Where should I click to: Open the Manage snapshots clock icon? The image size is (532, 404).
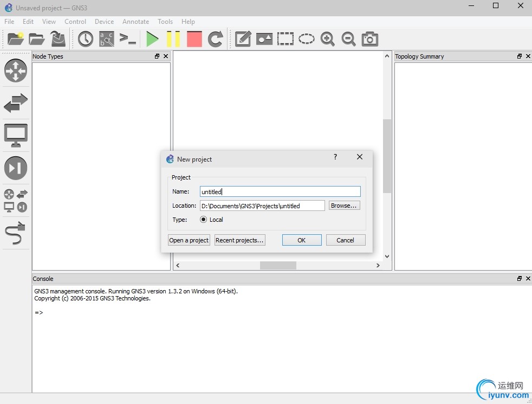(x=86, y=39)
